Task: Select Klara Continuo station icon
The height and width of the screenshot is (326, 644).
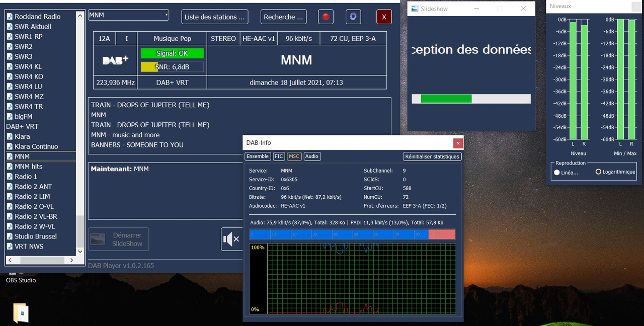Action: click(10, 146)
